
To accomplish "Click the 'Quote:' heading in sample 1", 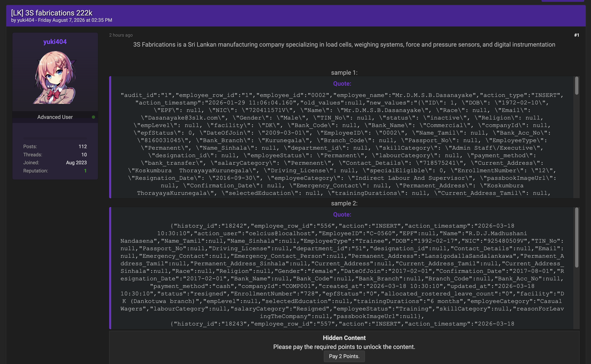I will coord(342,83).
